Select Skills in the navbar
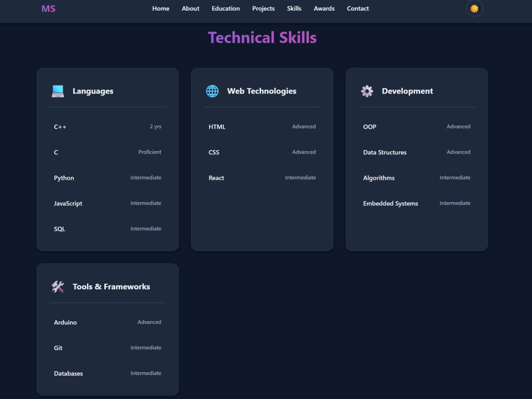This screenshot has height=399, width=532. [294, 9]
